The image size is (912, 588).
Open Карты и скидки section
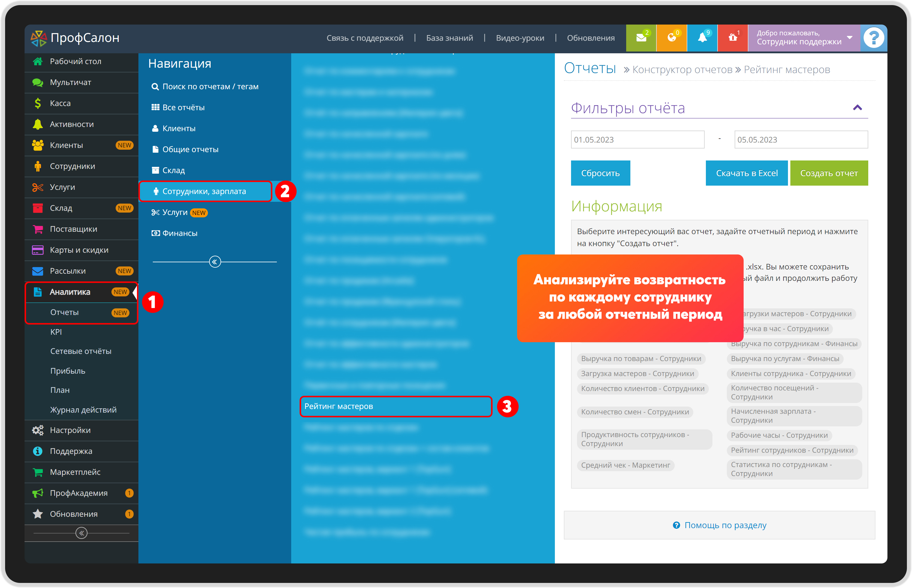(x=81, y=251)
